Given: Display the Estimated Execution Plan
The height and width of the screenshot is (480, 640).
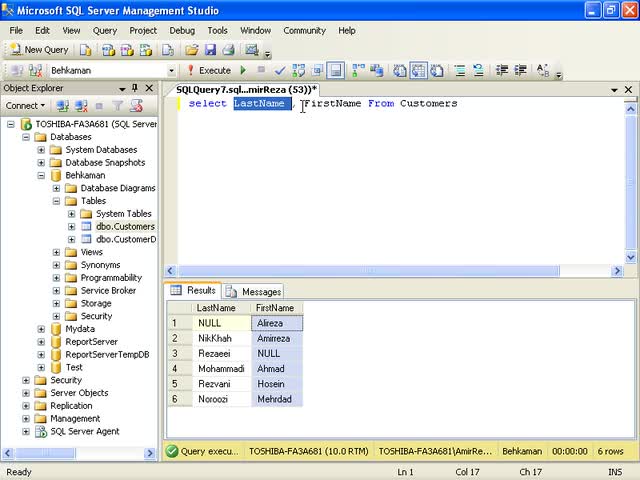Looking at the screenshot, I should coord(298,71).
